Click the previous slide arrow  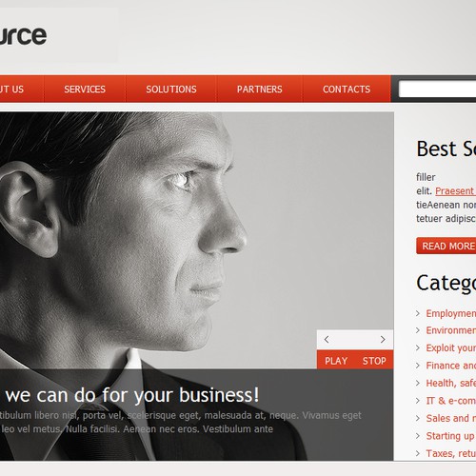pos(327,339)
